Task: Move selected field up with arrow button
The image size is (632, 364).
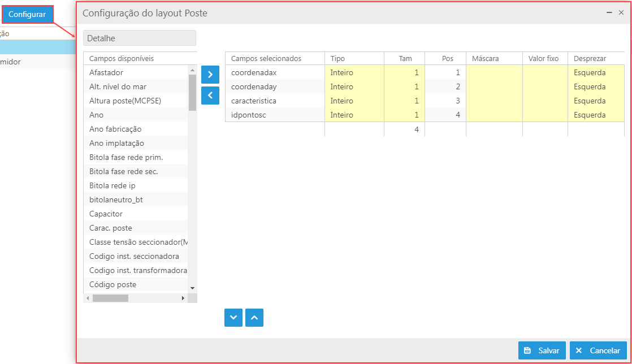Action: [x=254, y=318]
